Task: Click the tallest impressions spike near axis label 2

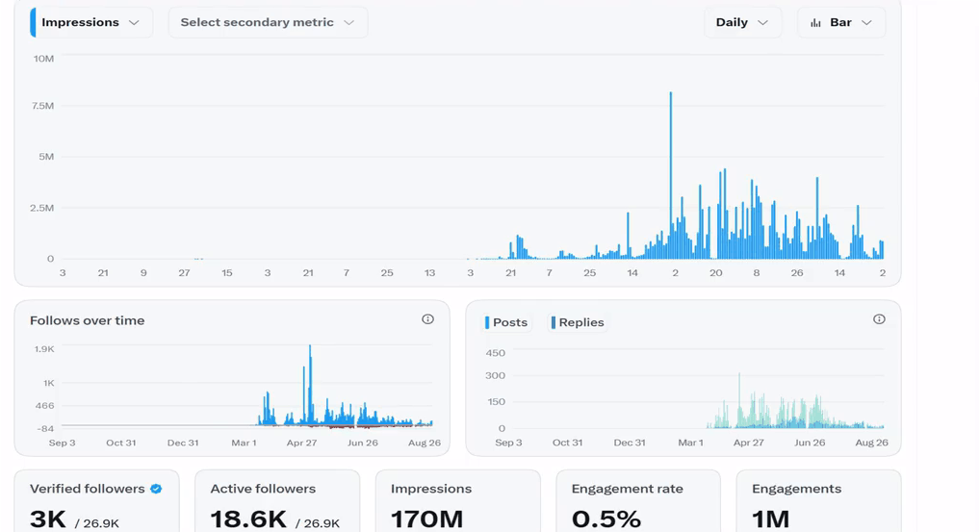Action: coord(671,175)
